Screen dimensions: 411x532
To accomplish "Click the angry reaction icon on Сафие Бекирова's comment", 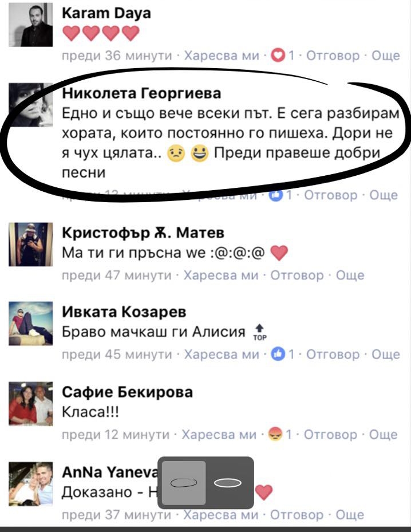I will pyautogui.click(x=275, y=434).
